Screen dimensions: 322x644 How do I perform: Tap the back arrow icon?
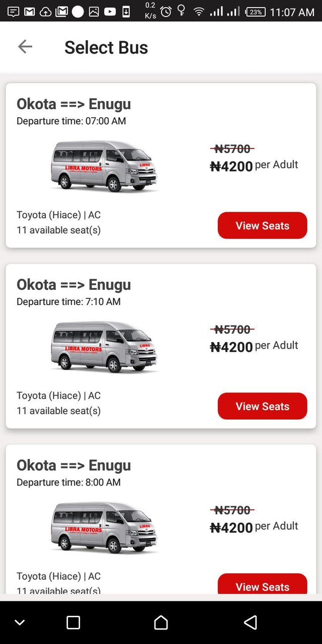[25, 47]
